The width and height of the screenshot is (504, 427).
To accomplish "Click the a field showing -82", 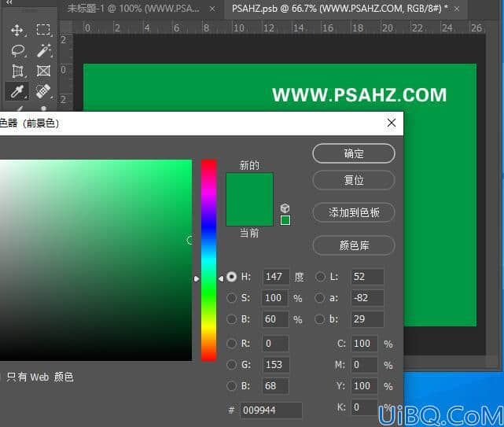I will (367, 298).
